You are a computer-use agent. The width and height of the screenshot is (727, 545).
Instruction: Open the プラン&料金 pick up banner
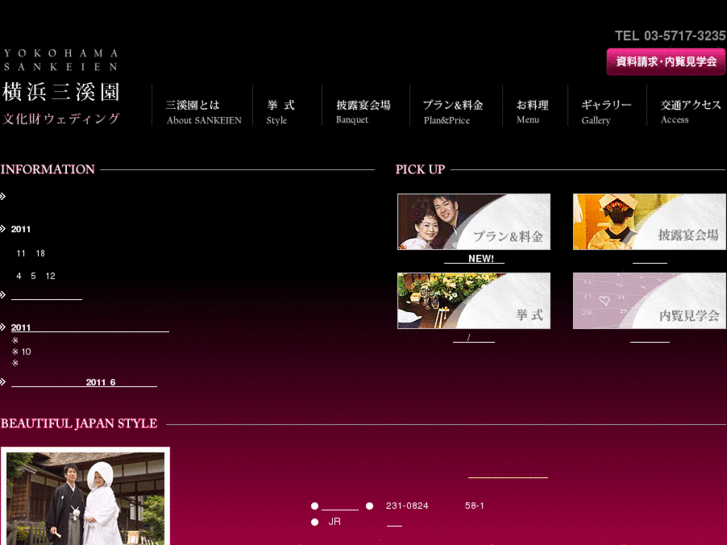(x=474, y=222)
